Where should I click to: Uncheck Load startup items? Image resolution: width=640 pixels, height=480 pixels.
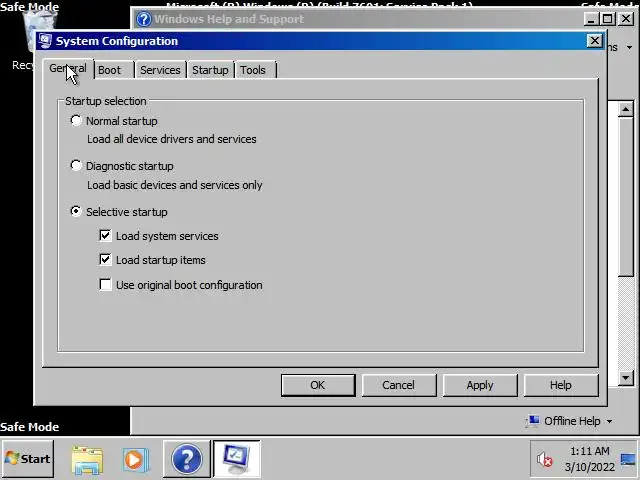coord(105,260)
